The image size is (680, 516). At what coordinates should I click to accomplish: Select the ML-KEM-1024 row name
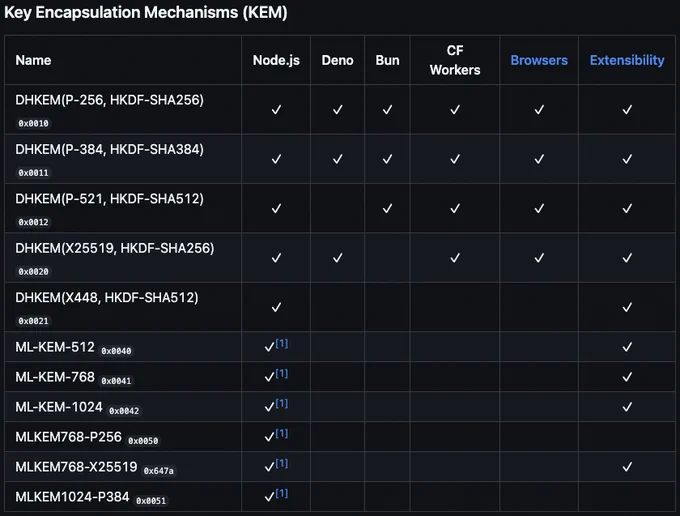59,407
